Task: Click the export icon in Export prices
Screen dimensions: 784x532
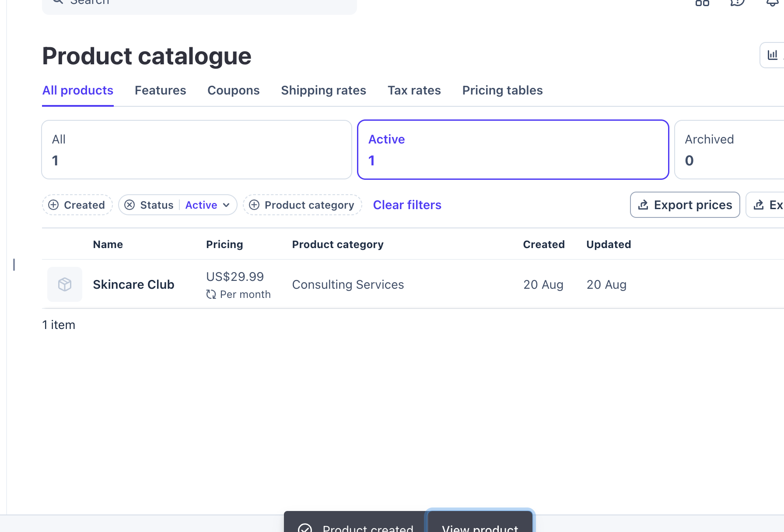Action: click(x=643, y=205)
